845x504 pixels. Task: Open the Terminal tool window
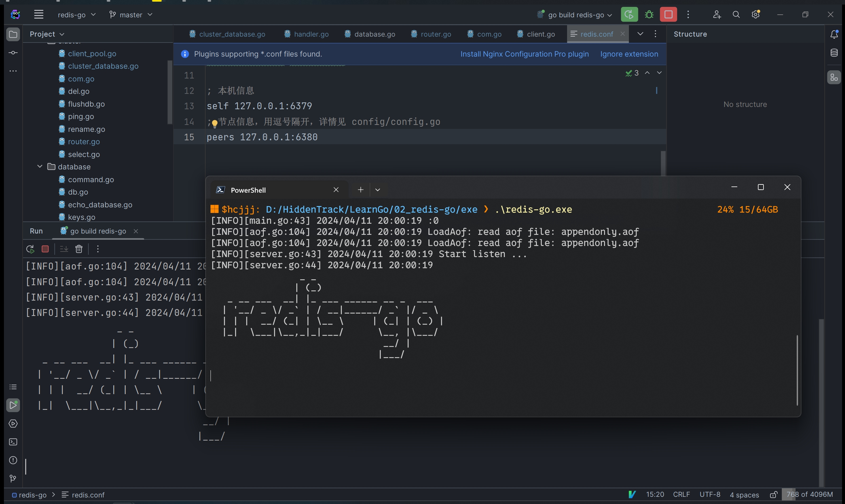coord(13,442)
